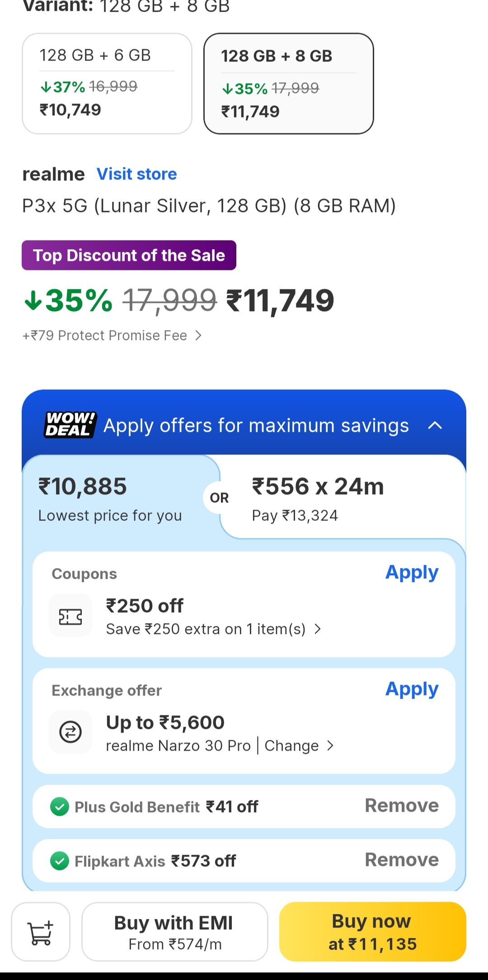488x980 pixels.
Task: Tap the WOW! DEAL badge
Action: 70,425
